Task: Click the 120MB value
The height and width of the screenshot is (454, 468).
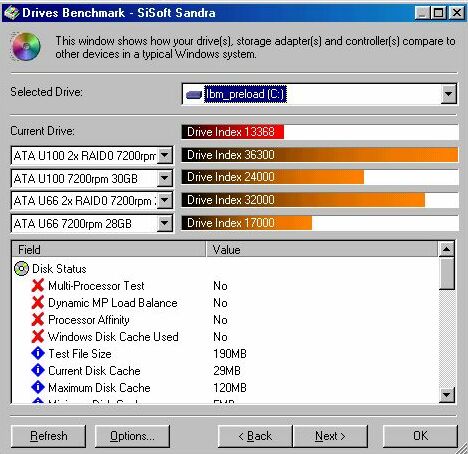Action: 230,387
